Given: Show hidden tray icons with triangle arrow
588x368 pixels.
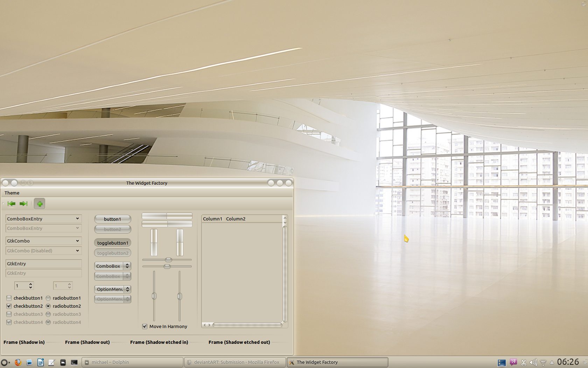Looking at the screenshot, I should click(x=552, y=362).
